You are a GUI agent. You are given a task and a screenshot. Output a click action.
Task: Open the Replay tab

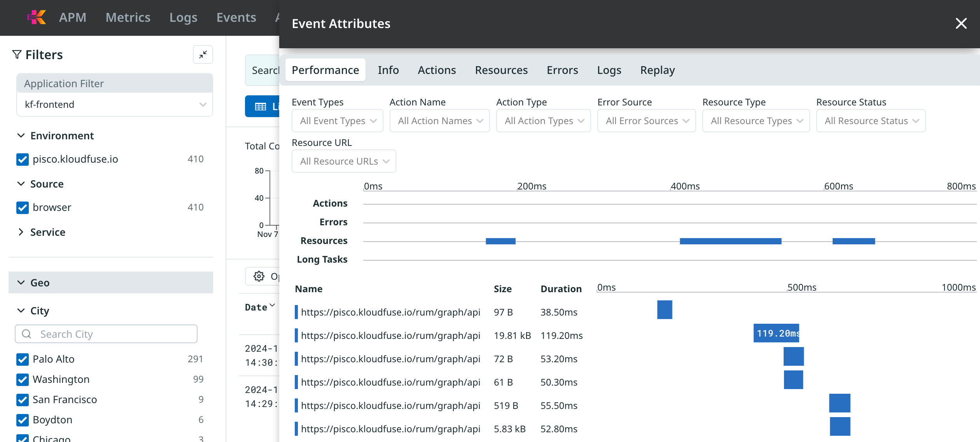coord(657,70)
